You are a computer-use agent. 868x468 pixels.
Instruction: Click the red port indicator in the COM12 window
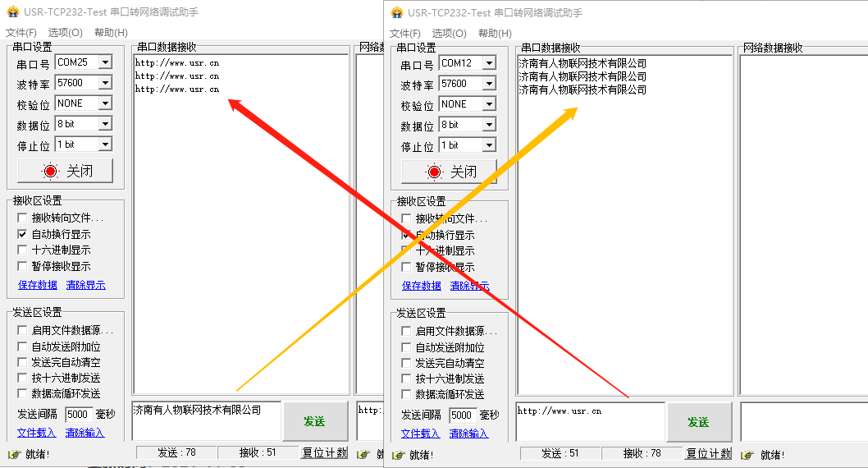435,172
